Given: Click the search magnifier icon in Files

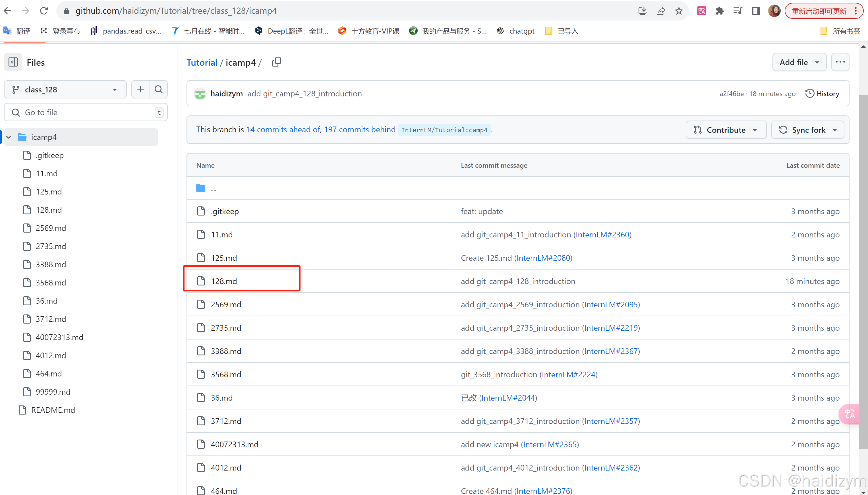Looking at the screenshot, I should 159,89.
